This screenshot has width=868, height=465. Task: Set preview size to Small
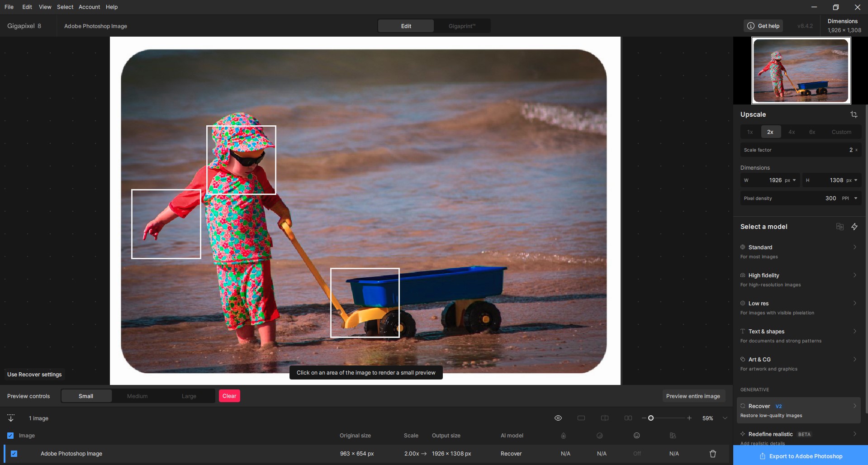(x=86, y=396)
